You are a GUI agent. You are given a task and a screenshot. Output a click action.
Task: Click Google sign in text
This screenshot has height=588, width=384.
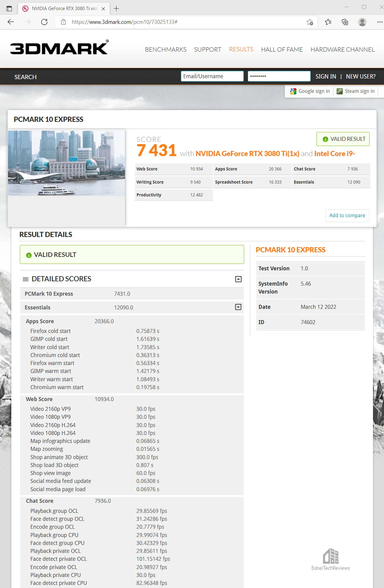pos(314,91)
